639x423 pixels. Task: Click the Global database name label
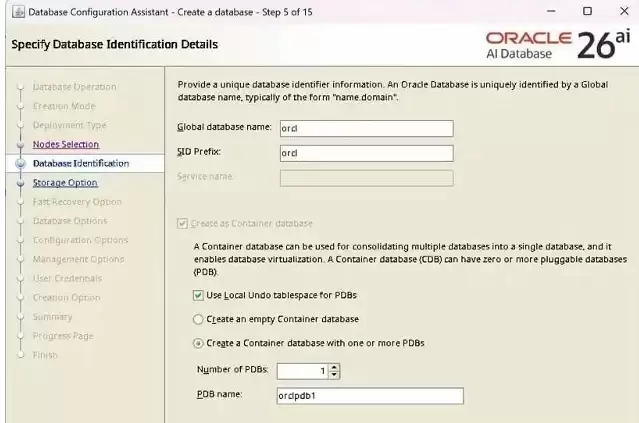pyautogui.click(x=224, y=127)
